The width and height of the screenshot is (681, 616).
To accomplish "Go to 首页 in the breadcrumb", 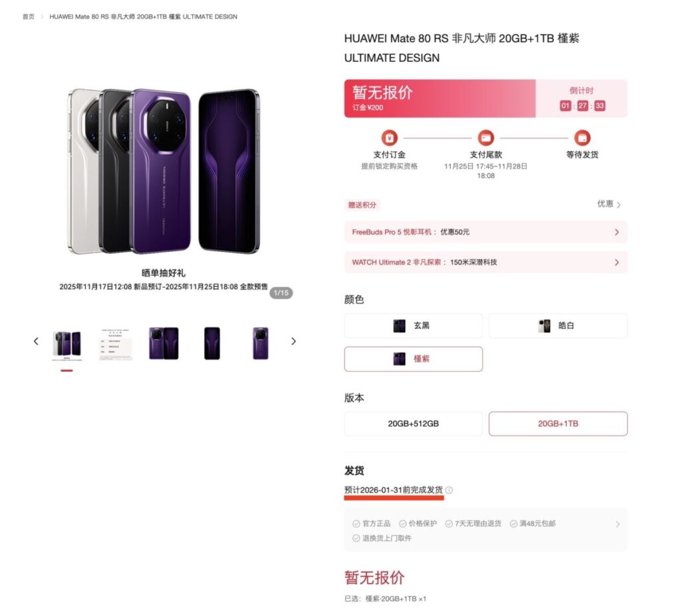I will [x=28, y=17].
